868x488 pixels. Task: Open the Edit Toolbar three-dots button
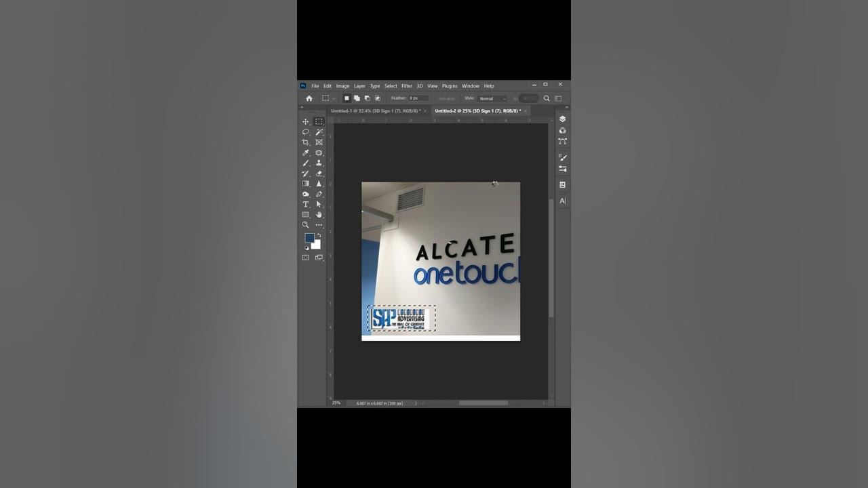click(319, 225)
